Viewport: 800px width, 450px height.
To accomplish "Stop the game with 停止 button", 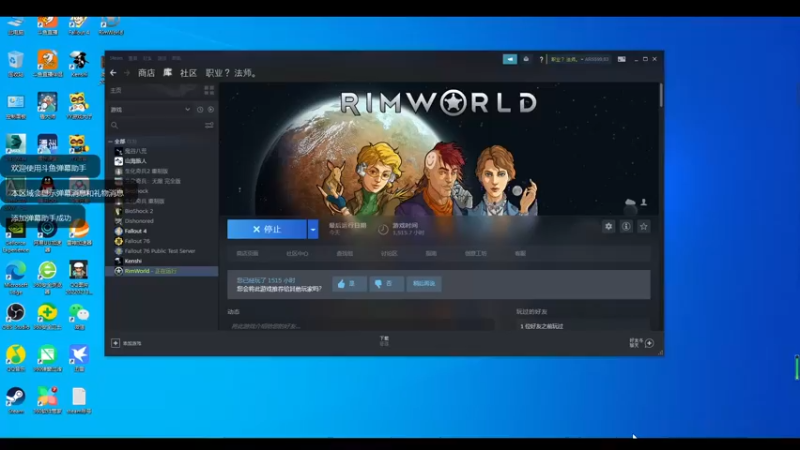I will [x=267, y=229].
